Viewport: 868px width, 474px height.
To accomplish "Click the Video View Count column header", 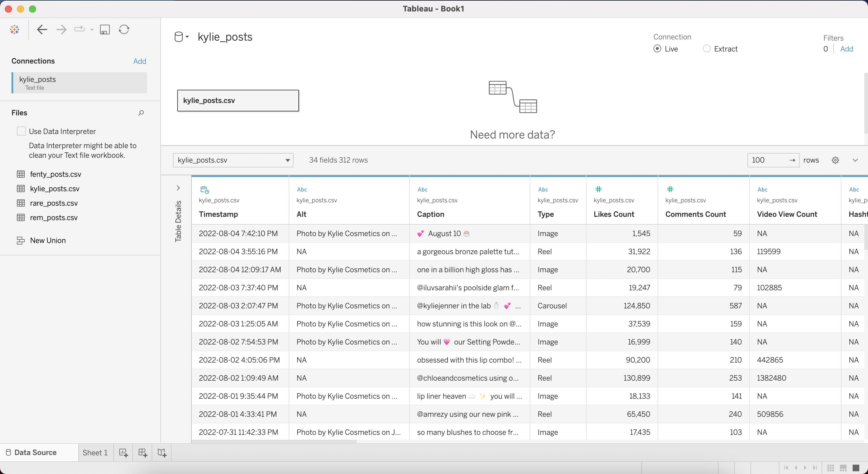I will point(787,214).
